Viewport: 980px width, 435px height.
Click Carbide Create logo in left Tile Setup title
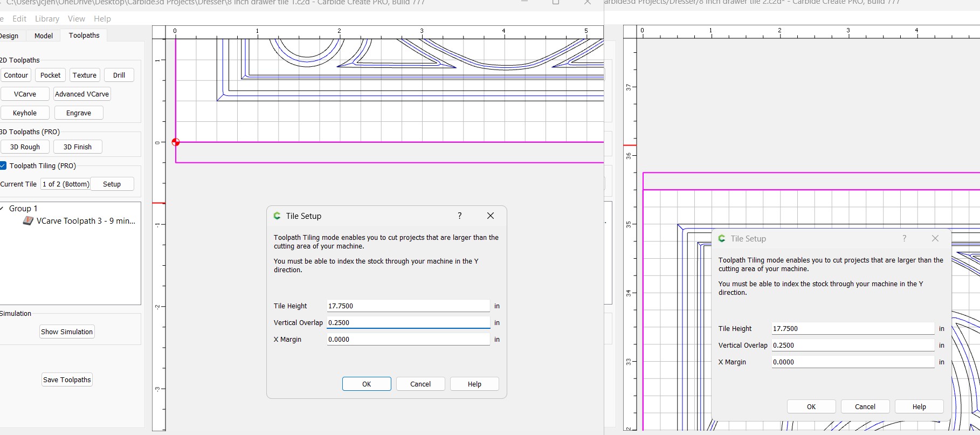point(277,216)
